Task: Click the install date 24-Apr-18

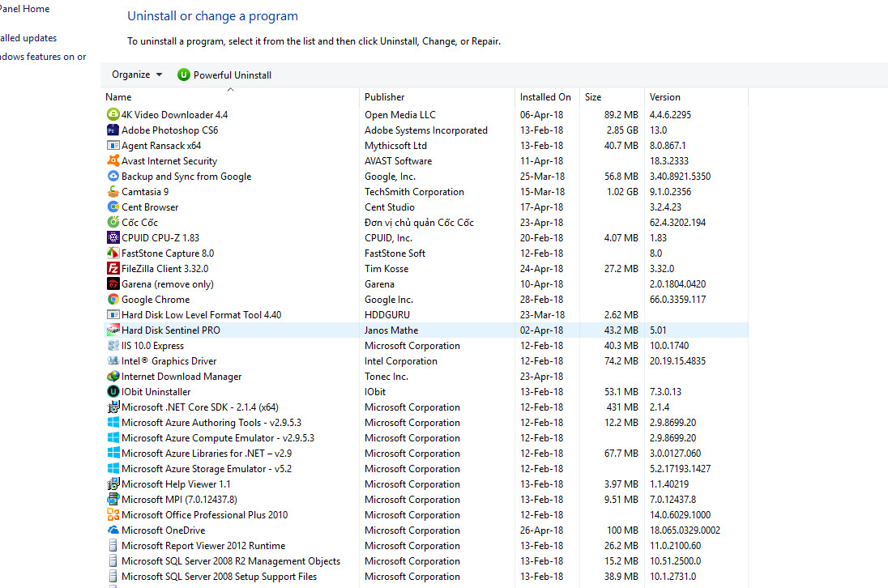Action: [541, 268]
